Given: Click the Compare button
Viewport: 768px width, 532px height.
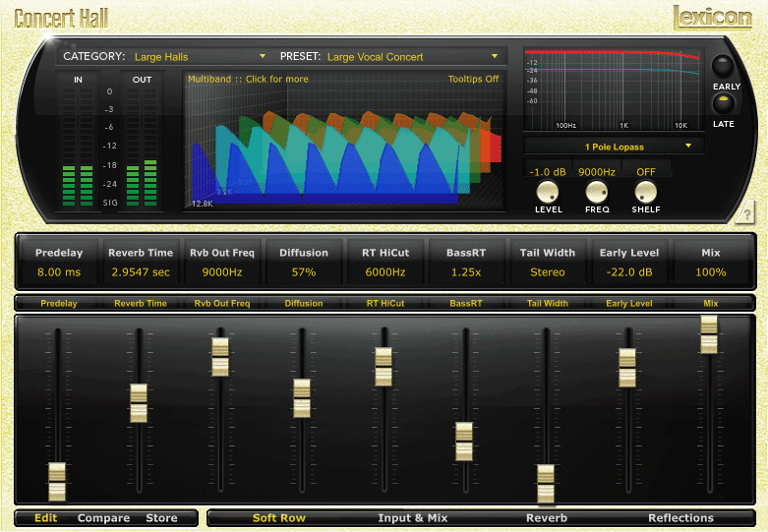Looking at the screenshot, I should 104,518.
